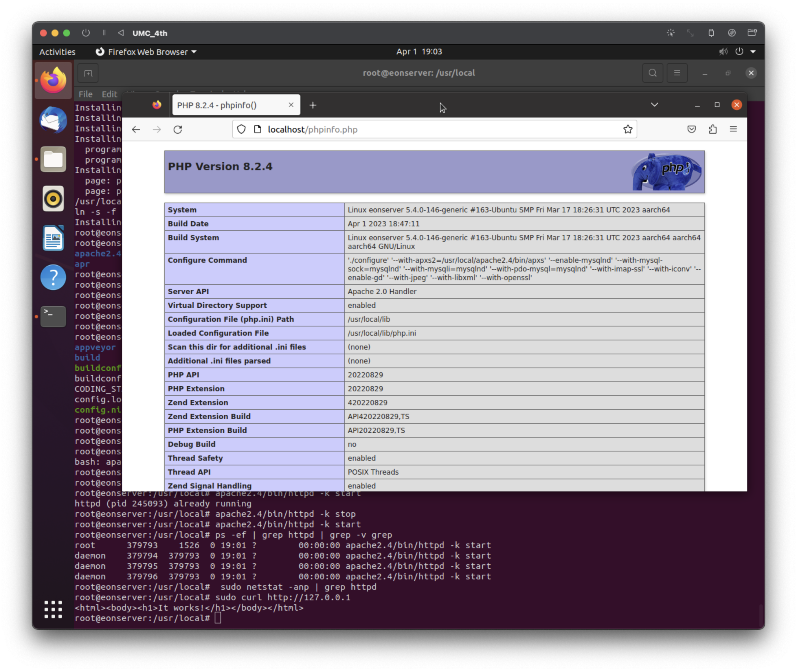Screen dimensions: 797x672
Task: Open the Firefox hamburger application menu
Action: pyautogui.click(x=733, y=130)
